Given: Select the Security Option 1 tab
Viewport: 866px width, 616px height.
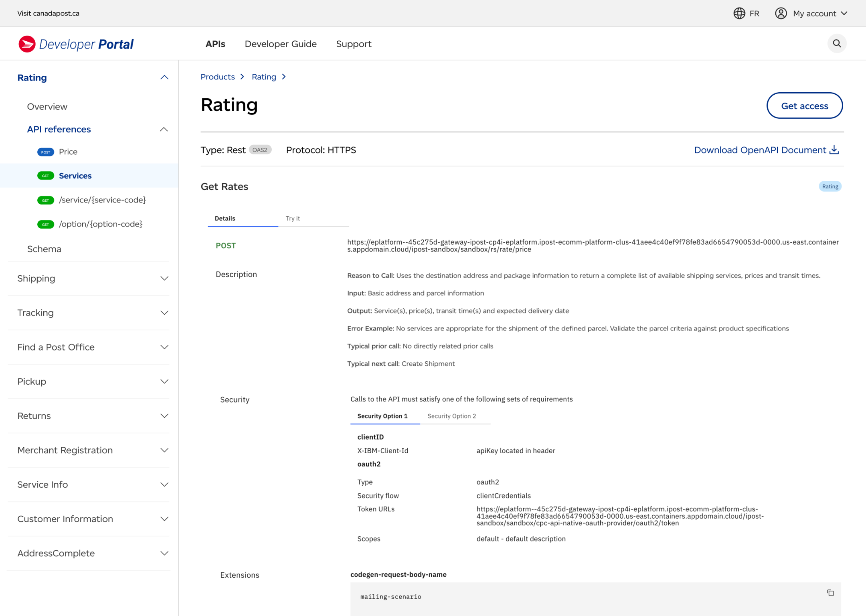Looking at the screenshot, I should click(385, 416).
